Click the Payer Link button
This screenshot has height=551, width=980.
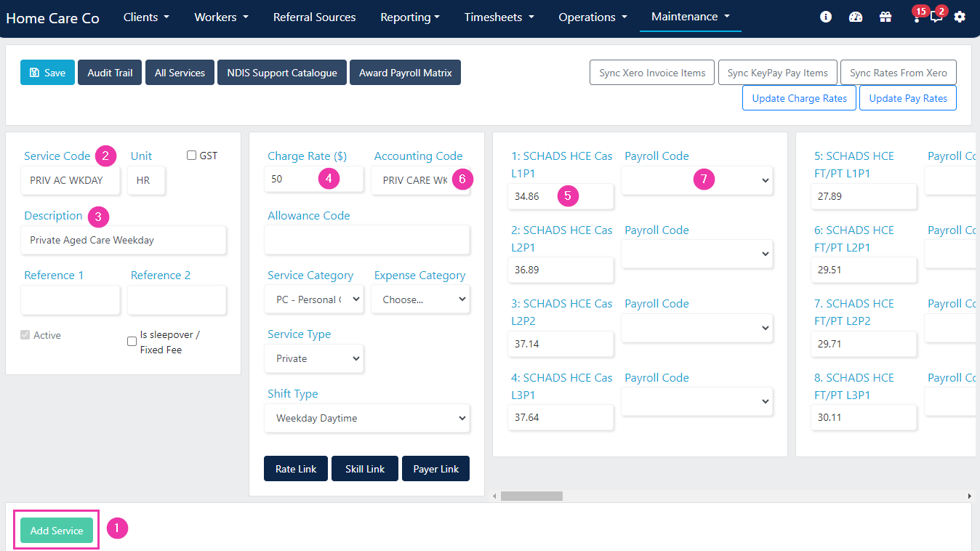pos(435,469)
